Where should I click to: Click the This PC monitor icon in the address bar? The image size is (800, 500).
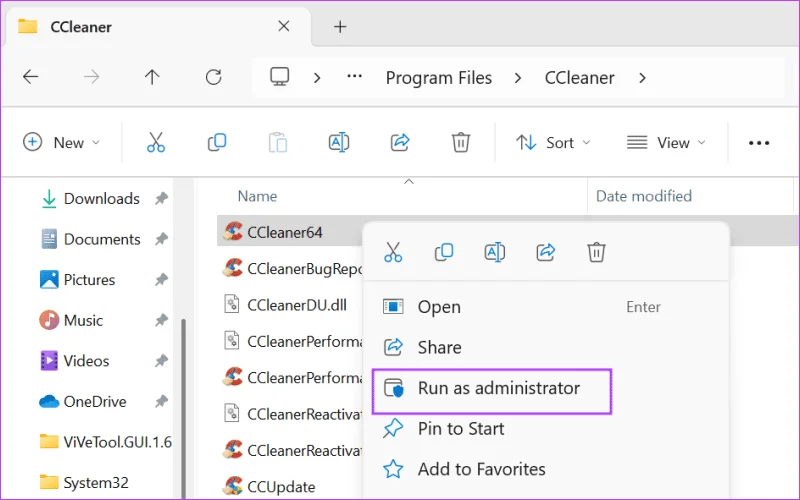(x=280, y=77)
